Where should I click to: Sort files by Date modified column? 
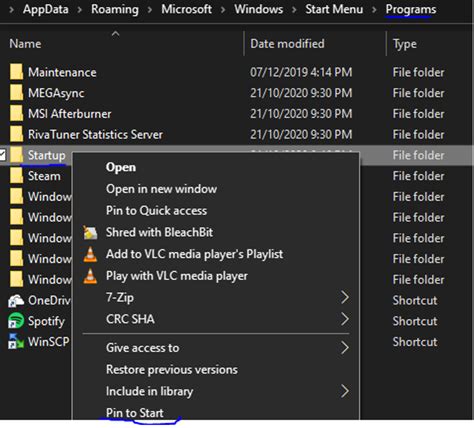click(287, 44)
